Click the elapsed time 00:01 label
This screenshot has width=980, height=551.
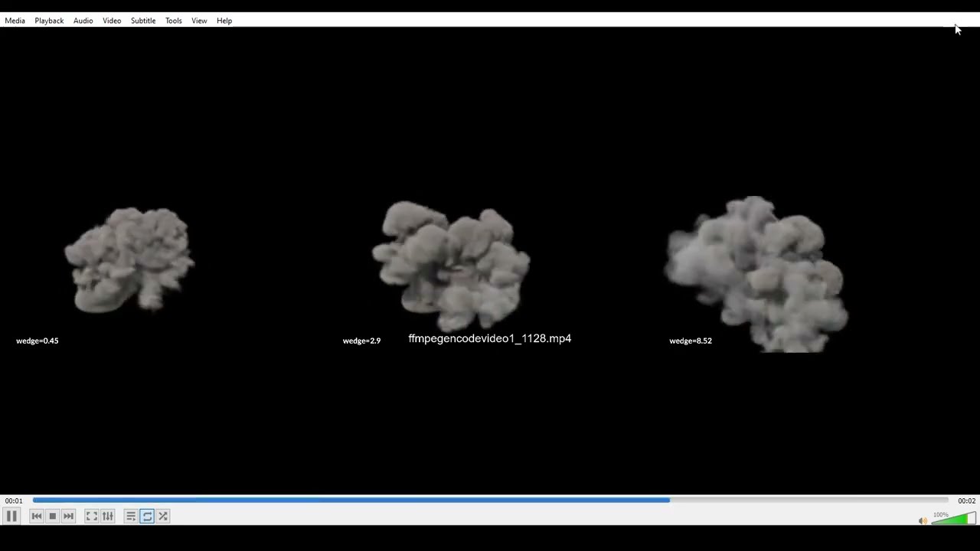tap(14, 501)
